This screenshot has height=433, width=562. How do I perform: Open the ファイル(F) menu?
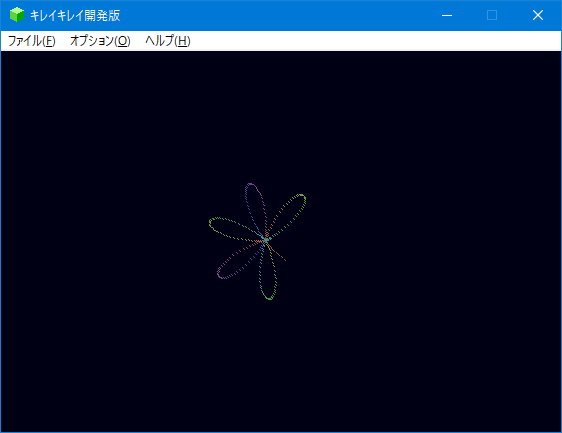click(x=32, y=41)
